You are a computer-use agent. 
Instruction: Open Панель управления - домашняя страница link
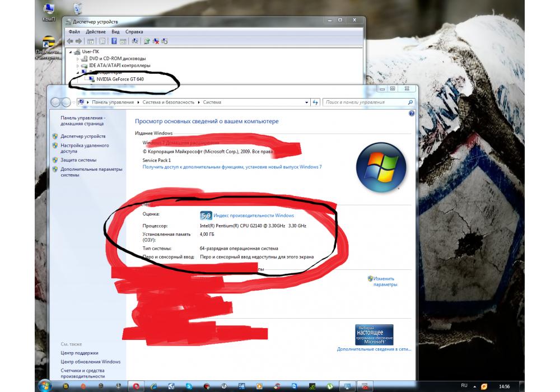pos(82,120)
